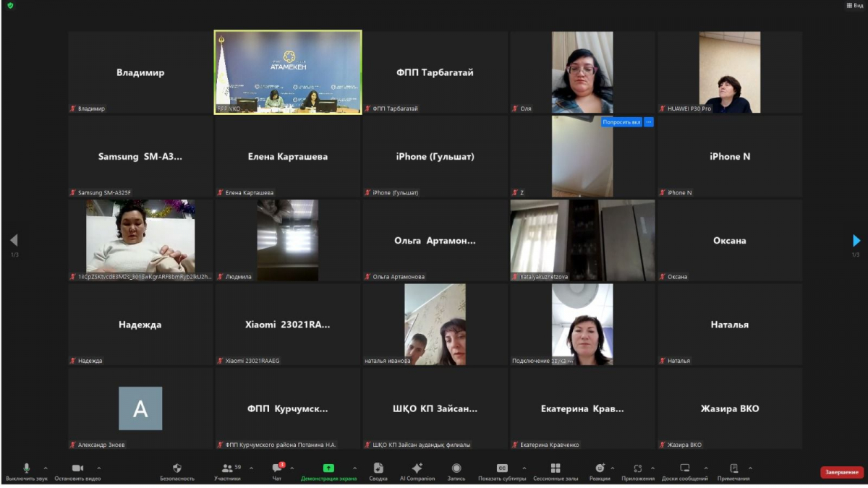The image size is (868, 488).
Task: Select the RPP VKO Атамекен video tile
Action: coord(288,72)
